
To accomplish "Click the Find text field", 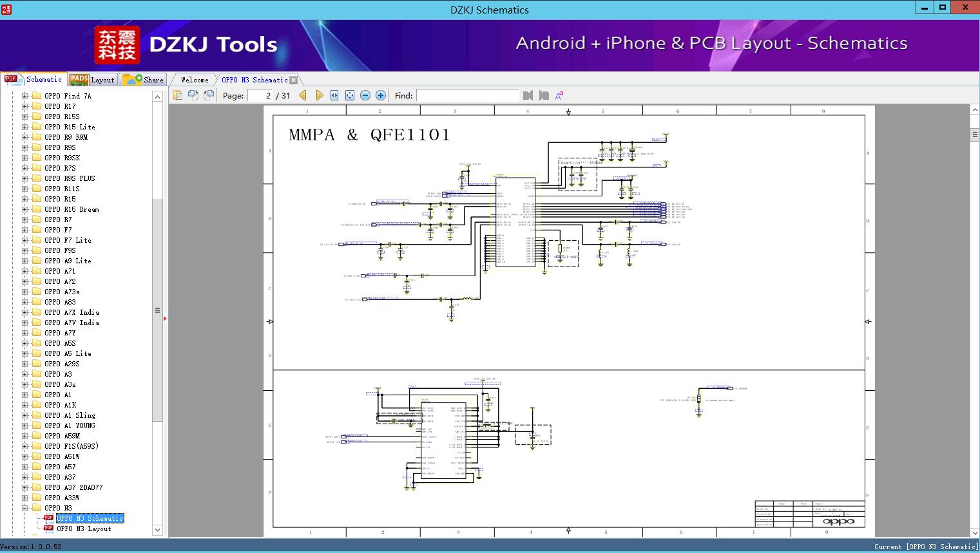I will tap(467, 95).
